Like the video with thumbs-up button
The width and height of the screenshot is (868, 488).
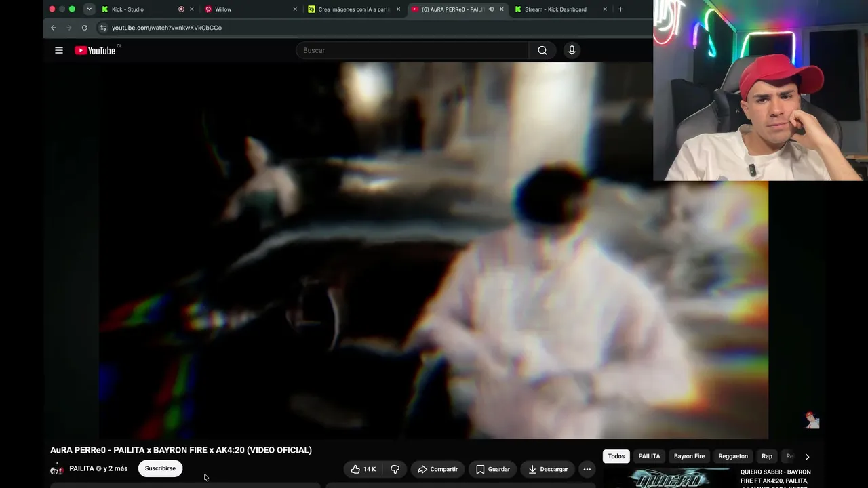coord(364,469)
